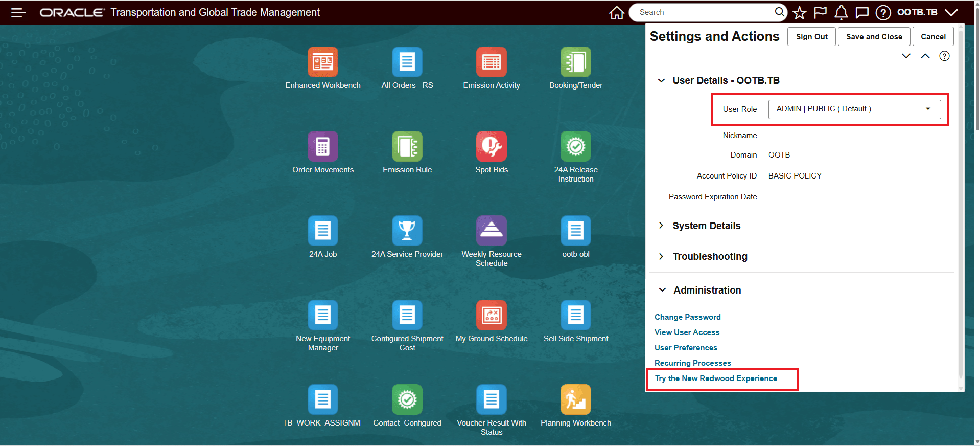Open the header help question icon

coord(883,12)
